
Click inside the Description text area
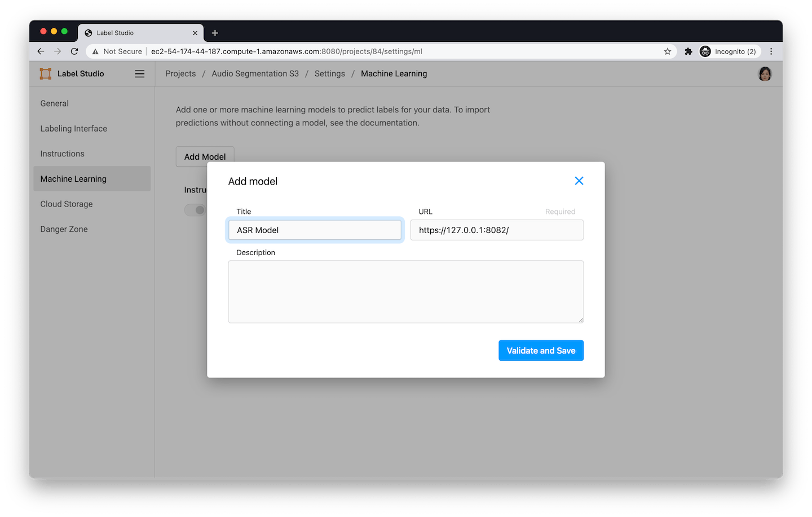405,292
